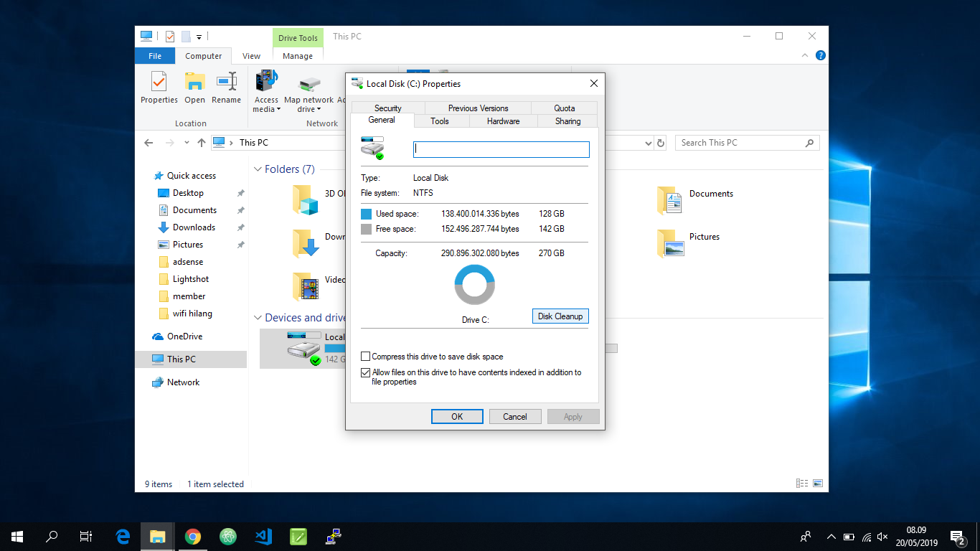The image size is (980, 551).
Task: Open the address bar history dropdown
Action: (x=648, y=143)
